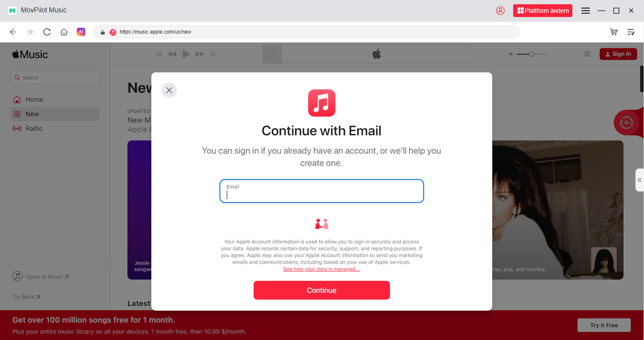
Task: Open the playlist queue icon in toolbar
Action: coord(630,32)
